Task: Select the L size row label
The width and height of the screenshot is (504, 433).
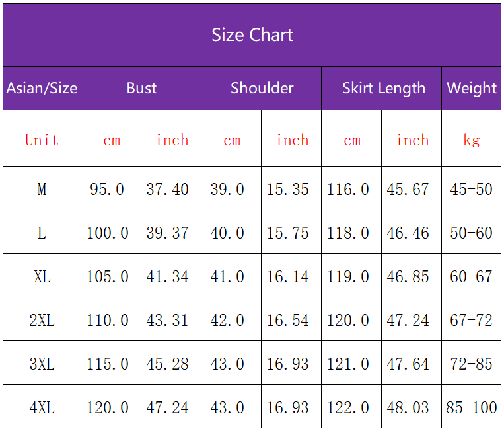Action: click(42, 233)
